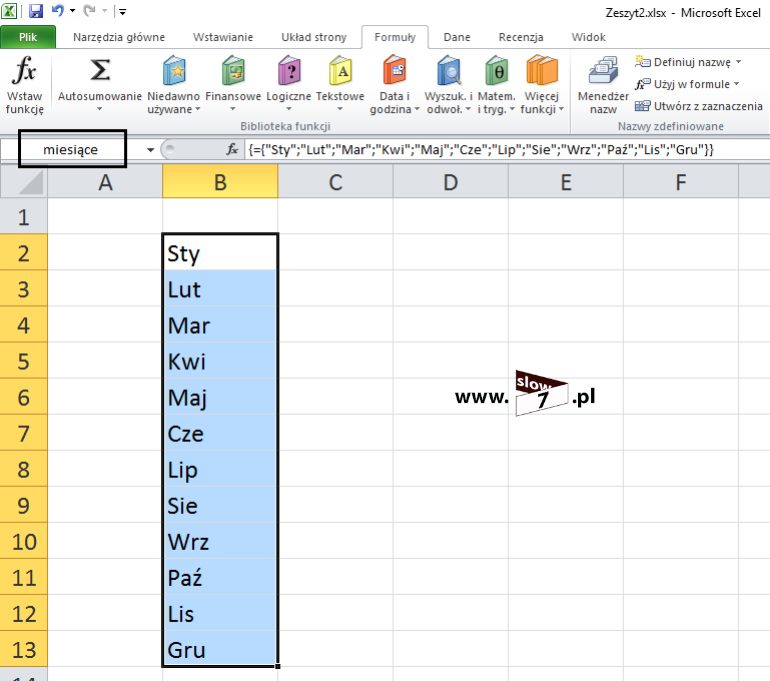Select column A header
The image size is (770, 681).
click(x=105, y=182)
